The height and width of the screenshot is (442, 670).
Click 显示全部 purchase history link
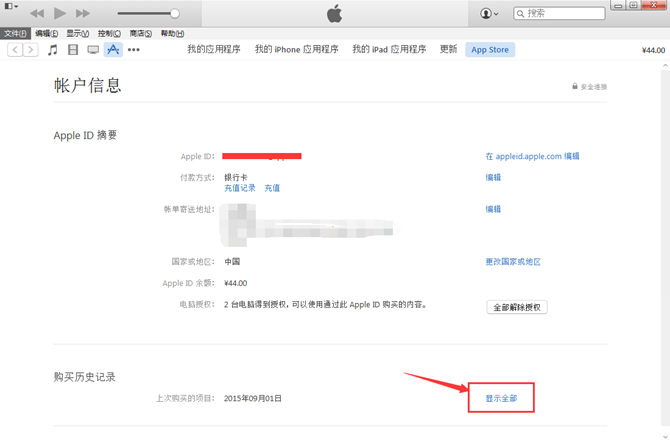(x=501, y=398)
